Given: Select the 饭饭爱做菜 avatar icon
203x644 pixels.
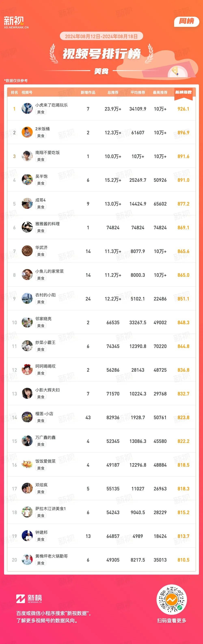Looking at the screenshot, I should tap(27, 465).
